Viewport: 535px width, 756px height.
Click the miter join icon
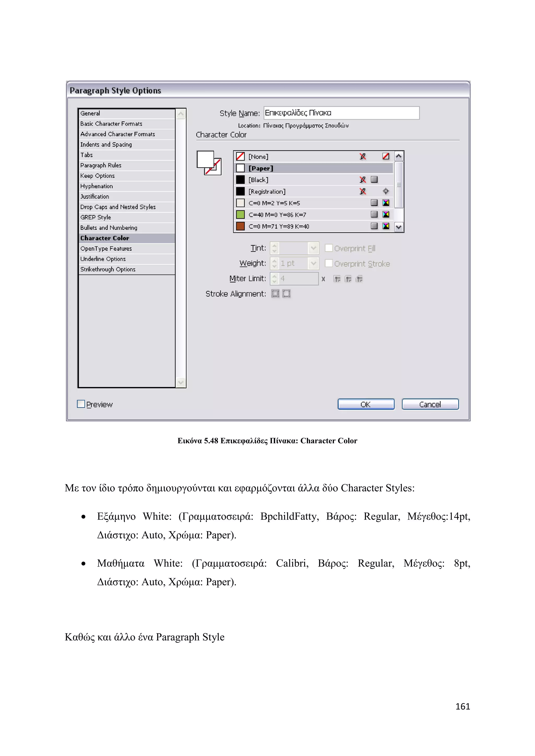click(x=337, y=279)
